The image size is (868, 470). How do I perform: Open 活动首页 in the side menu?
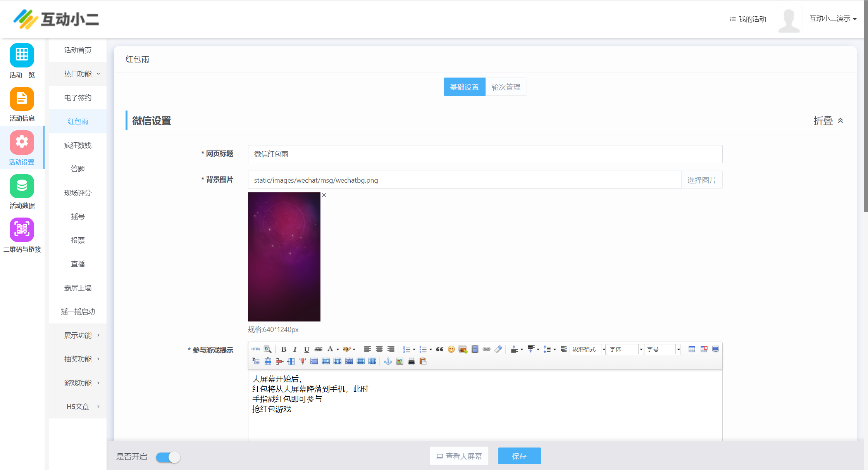click(x=78, y=50)
